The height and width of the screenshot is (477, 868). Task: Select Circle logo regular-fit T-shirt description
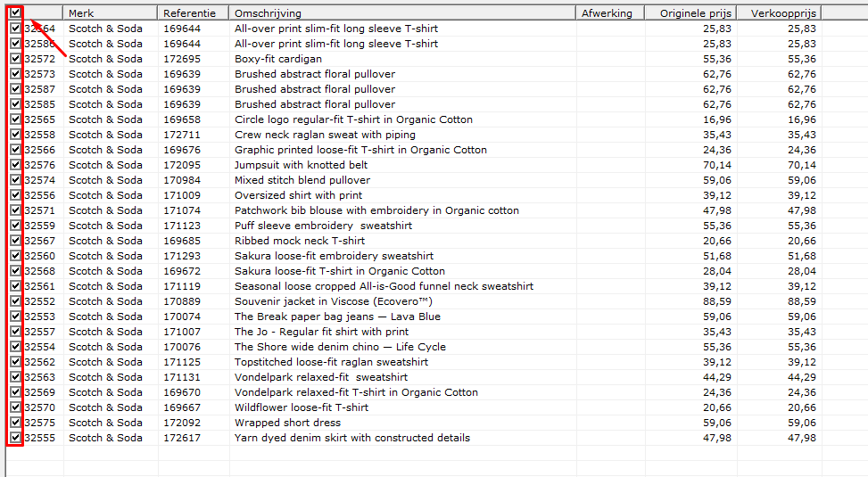point(353,119)
